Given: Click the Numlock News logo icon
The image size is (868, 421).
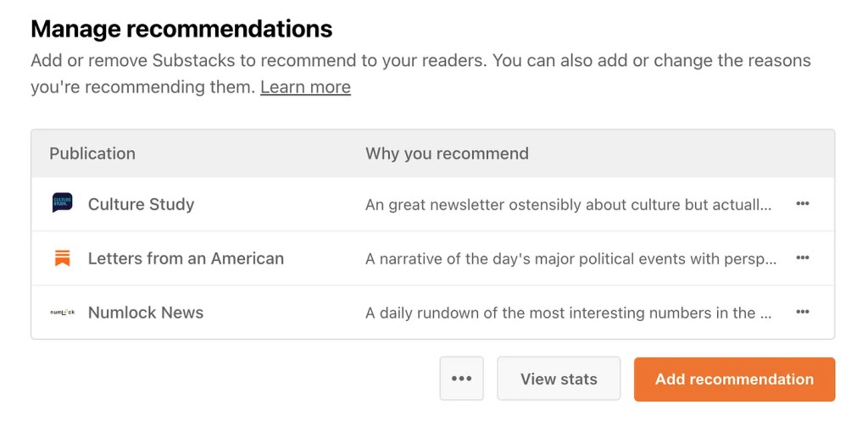Looking at the screenshot, I should coord(62,313).
